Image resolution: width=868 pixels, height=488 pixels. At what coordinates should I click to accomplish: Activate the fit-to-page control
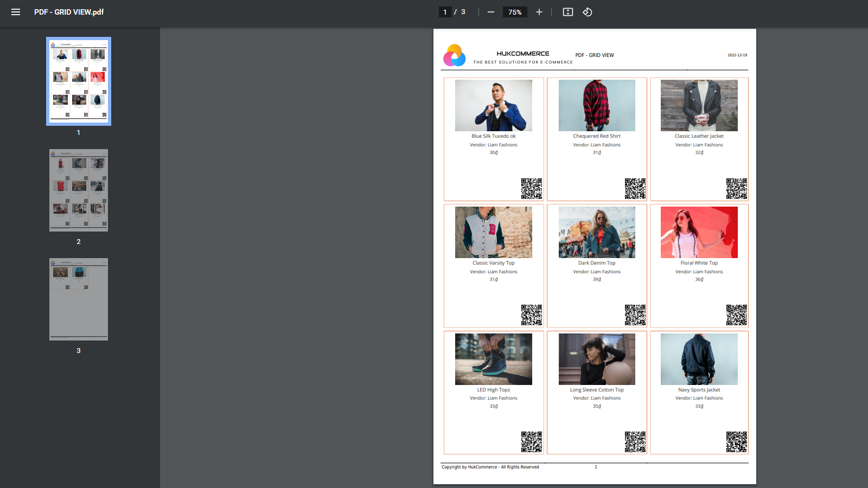567,11
